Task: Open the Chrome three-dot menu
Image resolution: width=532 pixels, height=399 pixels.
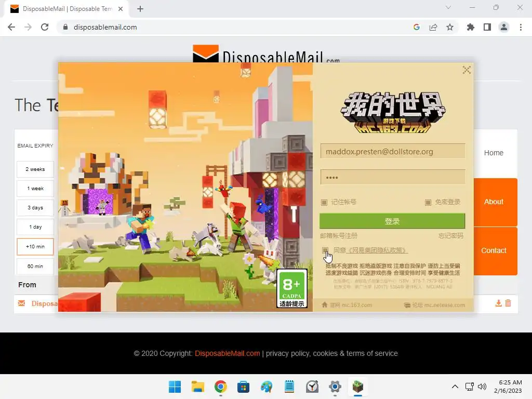Action: tap(521, 27)
